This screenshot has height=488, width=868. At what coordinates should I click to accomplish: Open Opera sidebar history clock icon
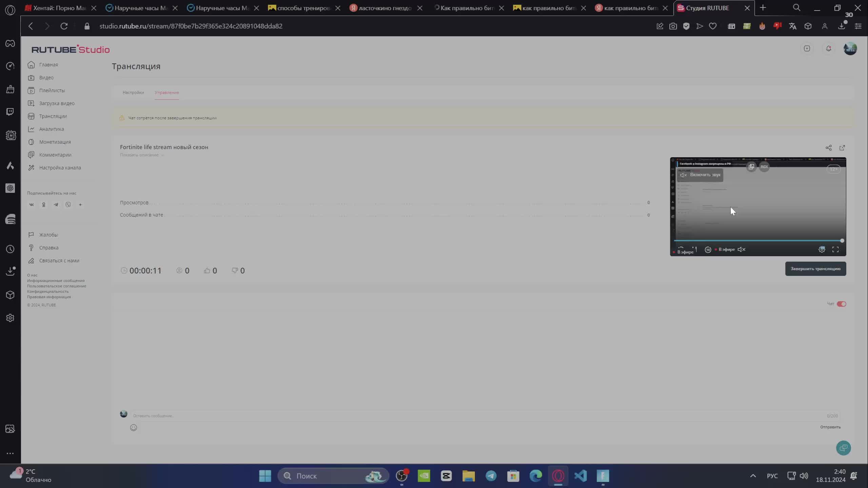coord(10,249)
